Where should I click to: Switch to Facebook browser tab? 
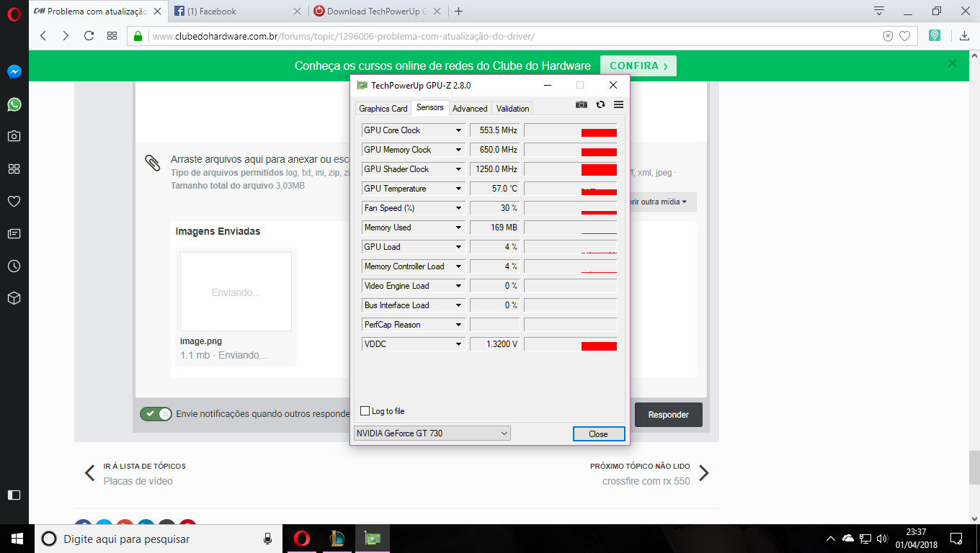[x=238, y=11]
